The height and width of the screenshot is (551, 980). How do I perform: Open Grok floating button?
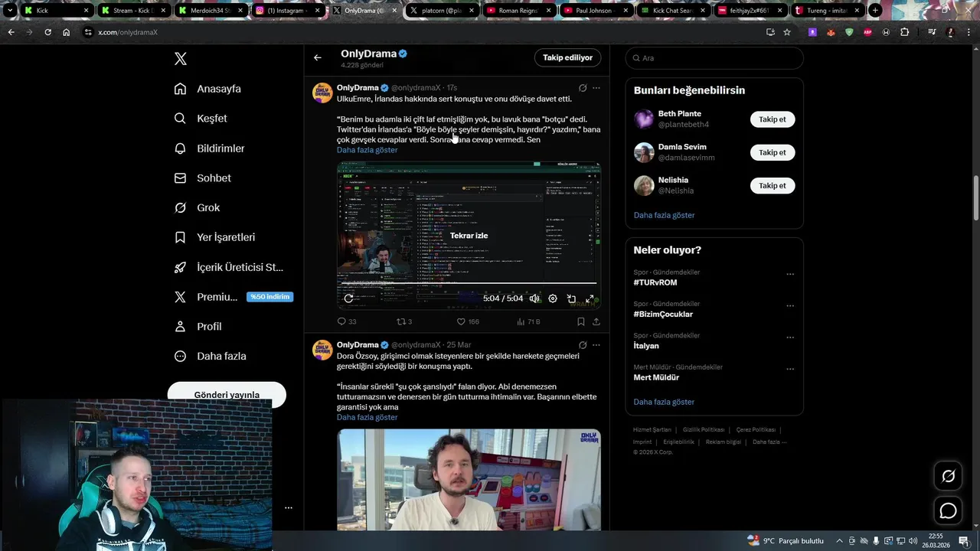click(x=948, y=476)
